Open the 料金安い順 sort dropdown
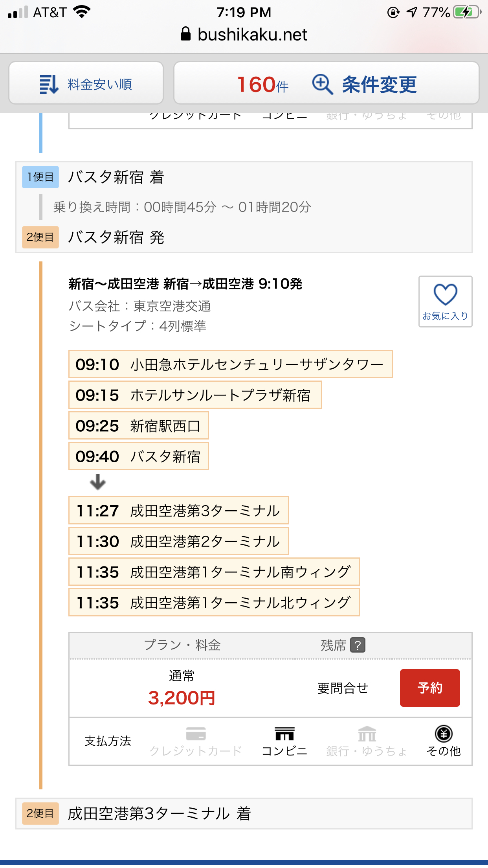This screenshot has width=488, height=868. point(86,83)
